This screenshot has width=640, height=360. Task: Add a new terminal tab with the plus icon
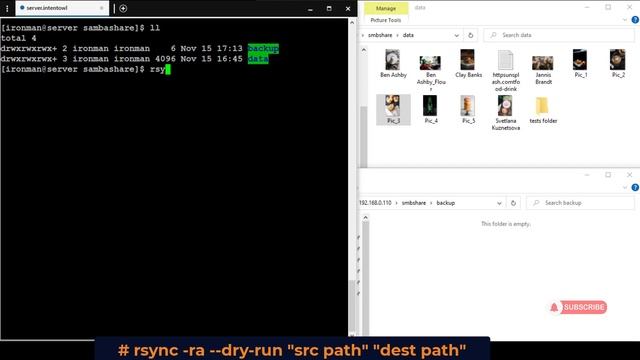point(123,8)
